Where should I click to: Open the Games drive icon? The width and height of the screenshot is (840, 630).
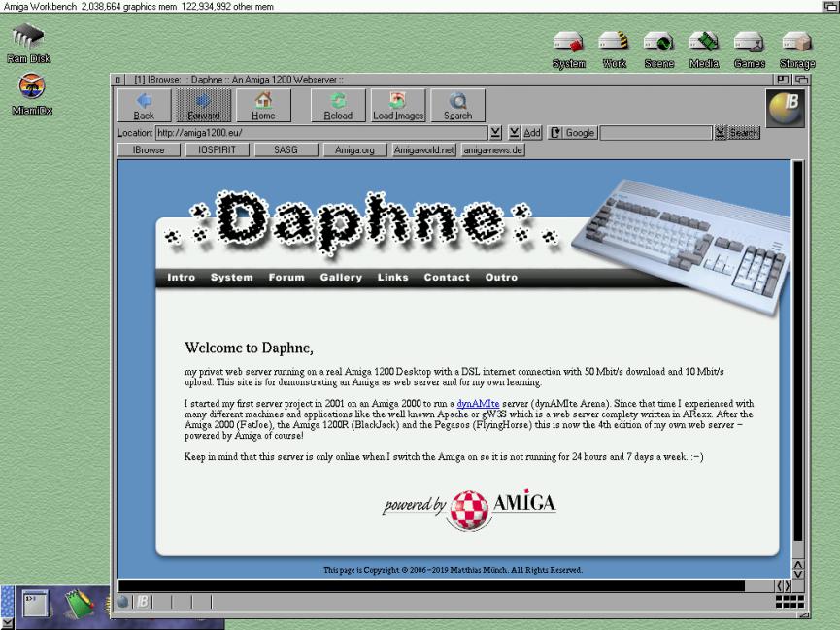(x=749, y=49)
